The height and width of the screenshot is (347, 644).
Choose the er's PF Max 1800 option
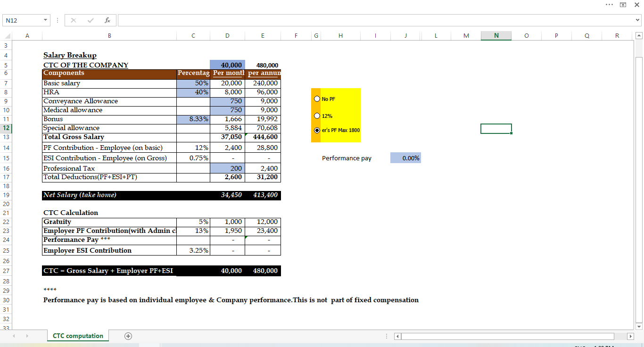pos(317,130)
